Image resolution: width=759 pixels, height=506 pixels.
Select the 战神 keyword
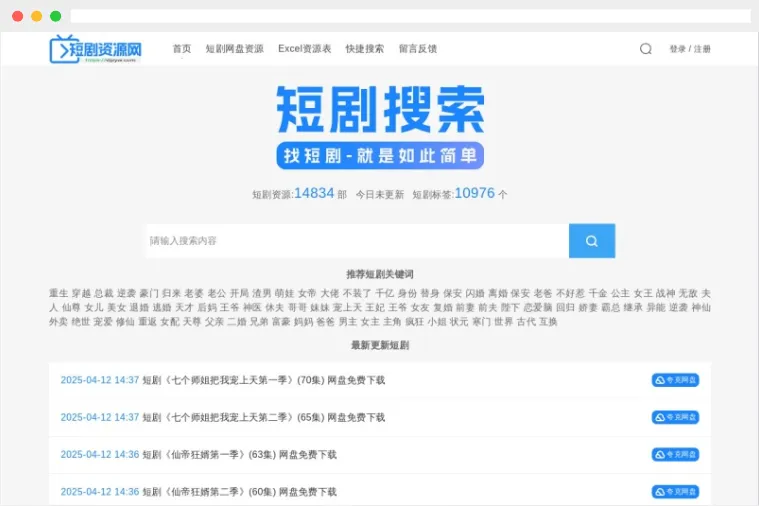[666, 293]
